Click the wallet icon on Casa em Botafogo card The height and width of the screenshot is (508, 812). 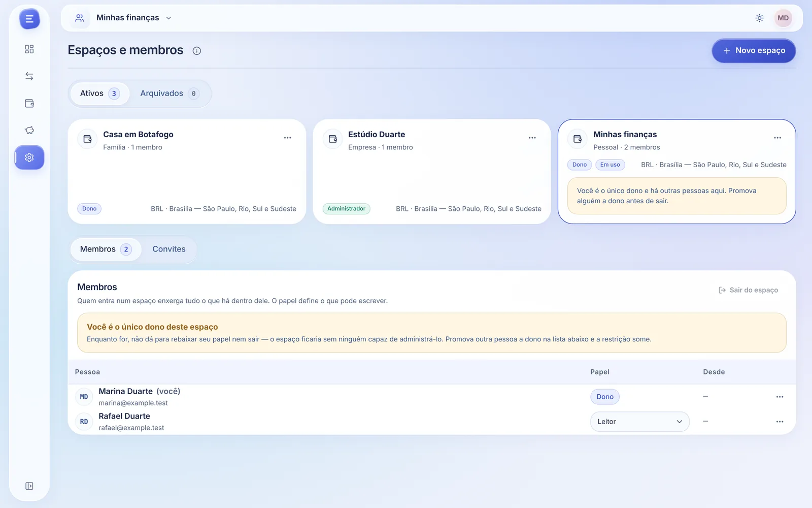coord(87,139)
